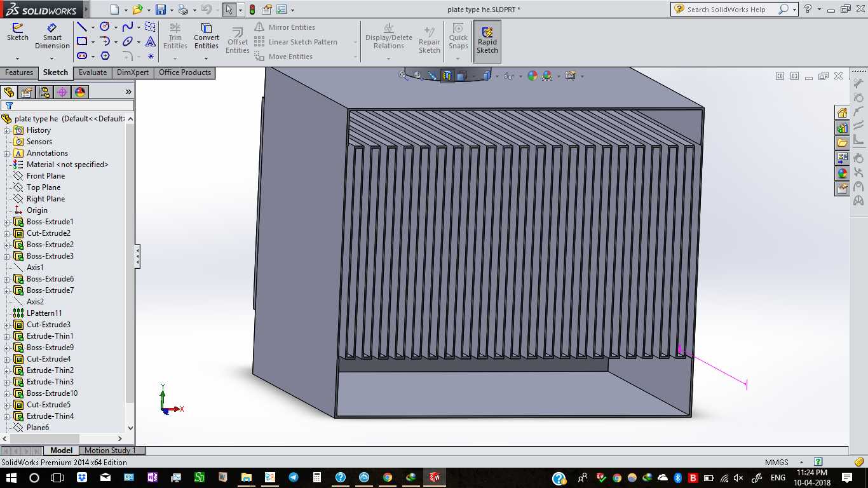Open the Convert Entities dropdown arrow
This screenshot has height=488, width=868.
(x=207, y=58)
